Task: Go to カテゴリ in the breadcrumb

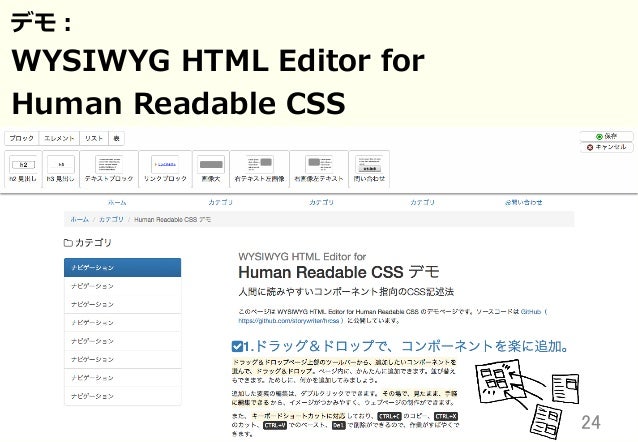Action: tap(111, 219)
